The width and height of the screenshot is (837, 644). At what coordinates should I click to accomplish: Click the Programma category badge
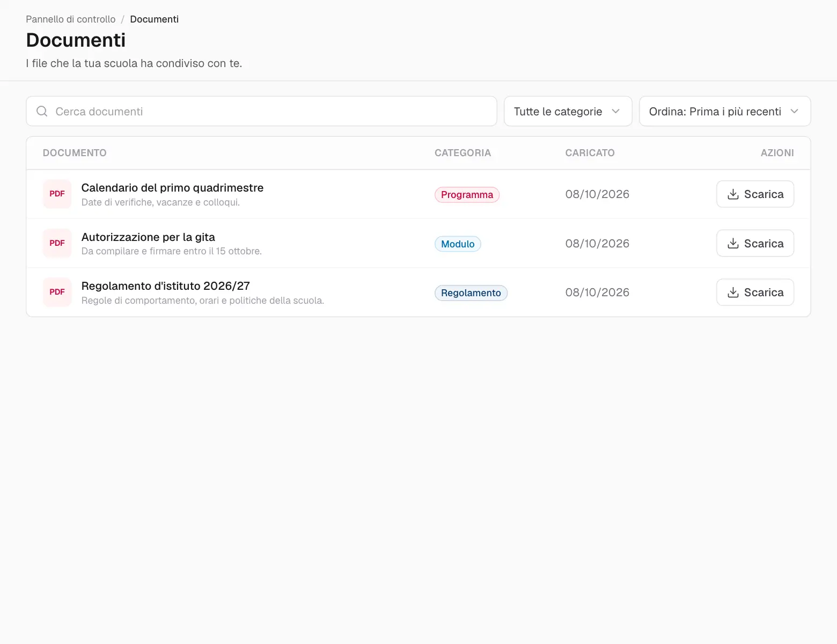click(x=467, y=195)
